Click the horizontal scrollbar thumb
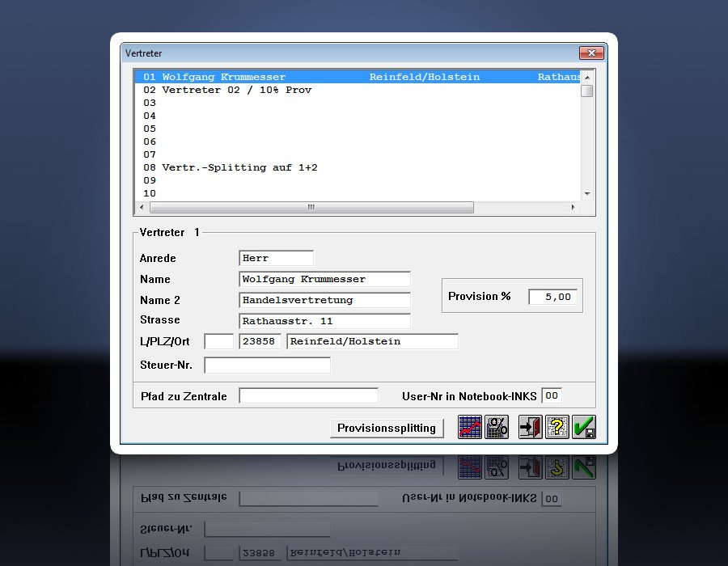The height and width of the screenshot is (566, 728). click(311, 207)
